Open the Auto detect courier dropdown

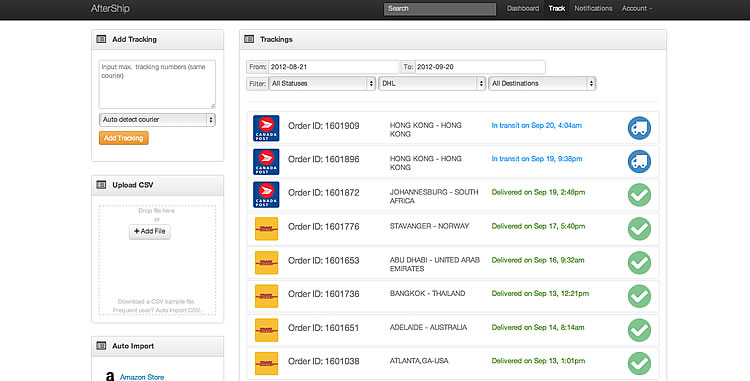(157, 120)
